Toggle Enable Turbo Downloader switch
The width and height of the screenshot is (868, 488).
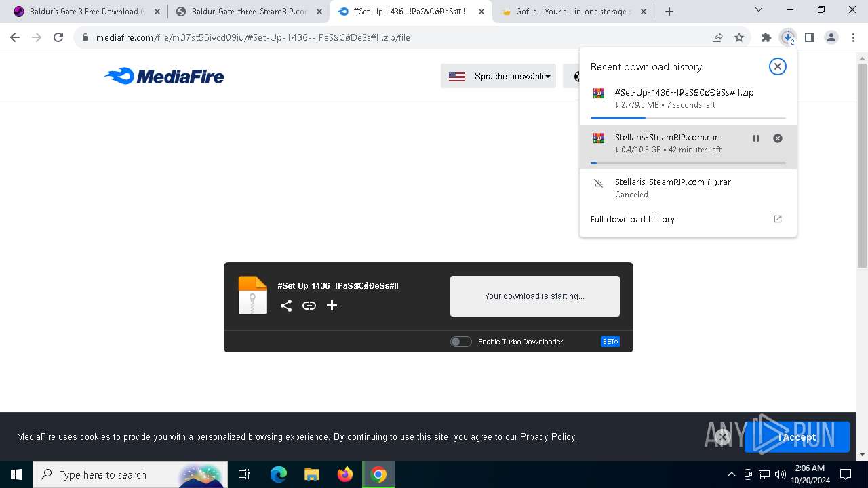click(460, 342)
